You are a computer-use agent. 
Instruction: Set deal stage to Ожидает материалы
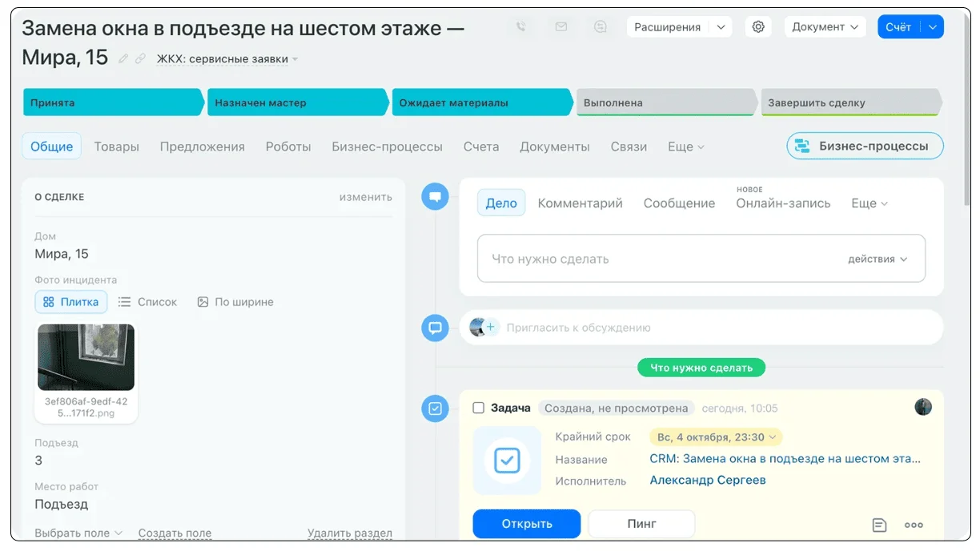[482, 103]
